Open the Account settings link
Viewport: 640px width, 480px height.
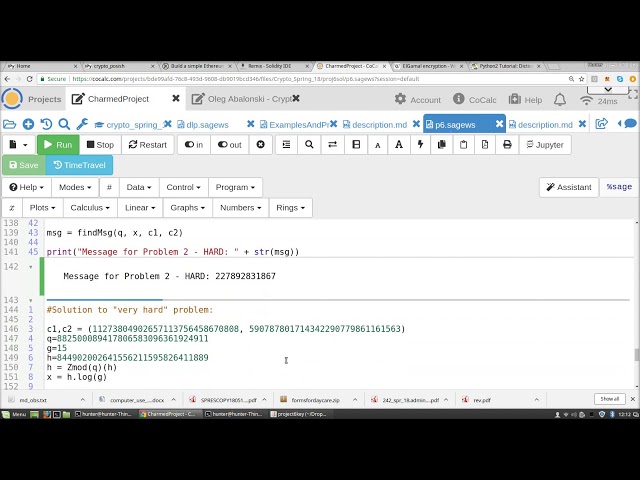click(x=418, y=100)
